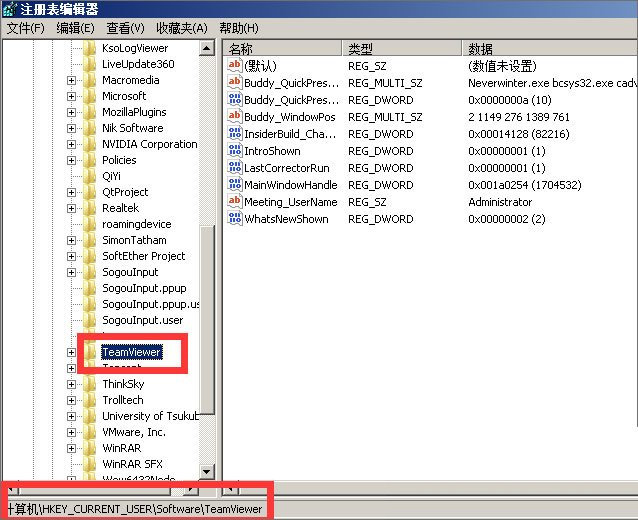Click the 2 1149 276 1389 761 data
The image size is (638, 520).
pyautogui.click(x=519, y=117)
